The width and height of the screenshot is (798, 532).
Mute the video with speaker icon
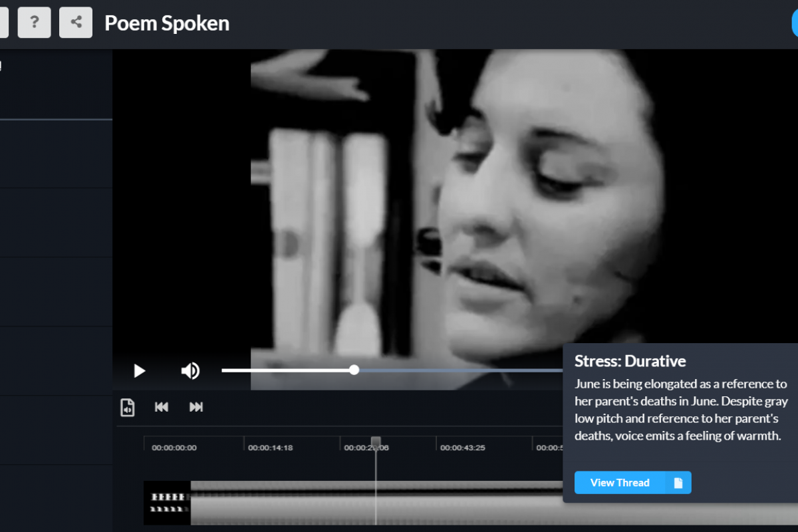[190, 370]
